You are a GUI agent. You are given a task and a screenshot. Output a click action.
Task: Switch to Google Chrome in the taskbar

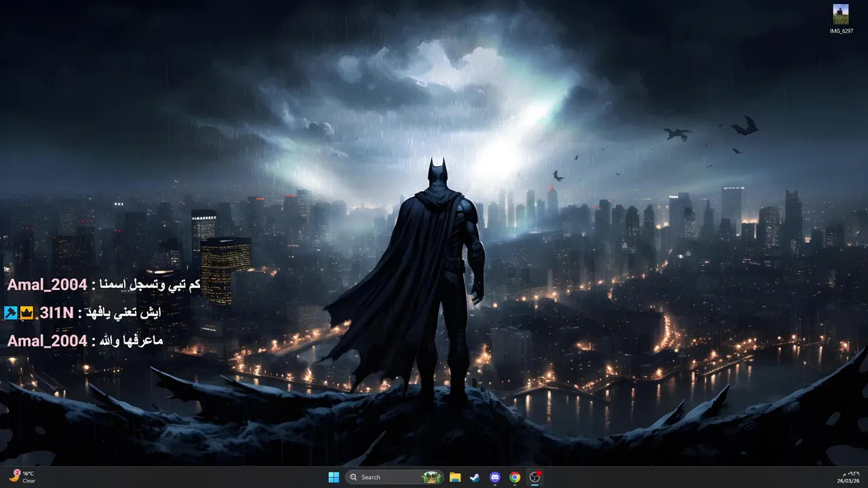[515, 477]
